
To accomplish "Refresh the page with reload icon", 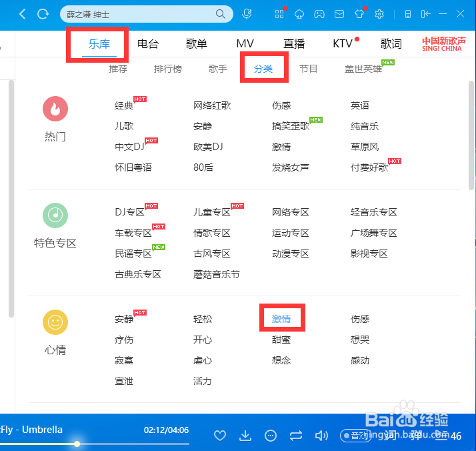I will (x=43, y=14).
